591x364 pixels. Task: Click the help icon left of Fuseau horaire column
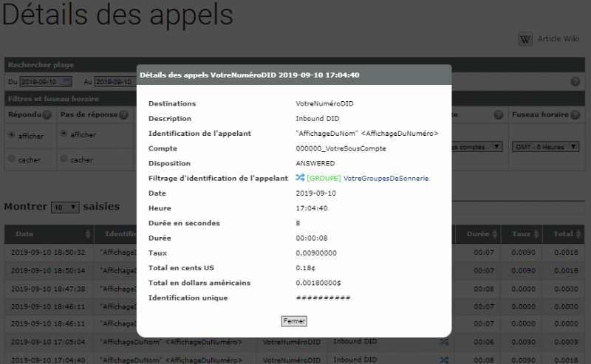pos(498,115)
